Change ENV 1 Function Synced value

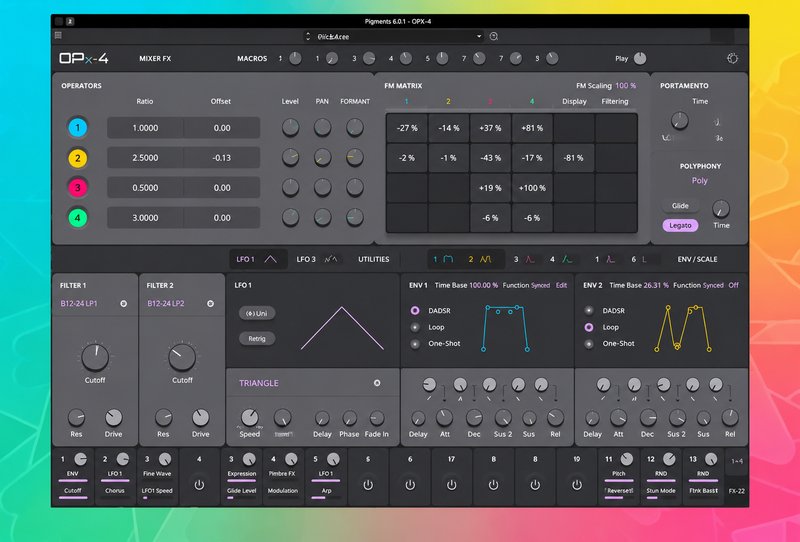(540, 285)
